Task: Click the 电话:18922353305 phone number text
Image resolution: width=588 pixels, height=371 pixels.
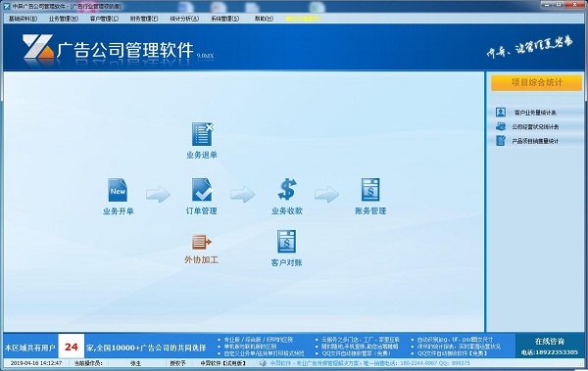Action: [550, 352]
